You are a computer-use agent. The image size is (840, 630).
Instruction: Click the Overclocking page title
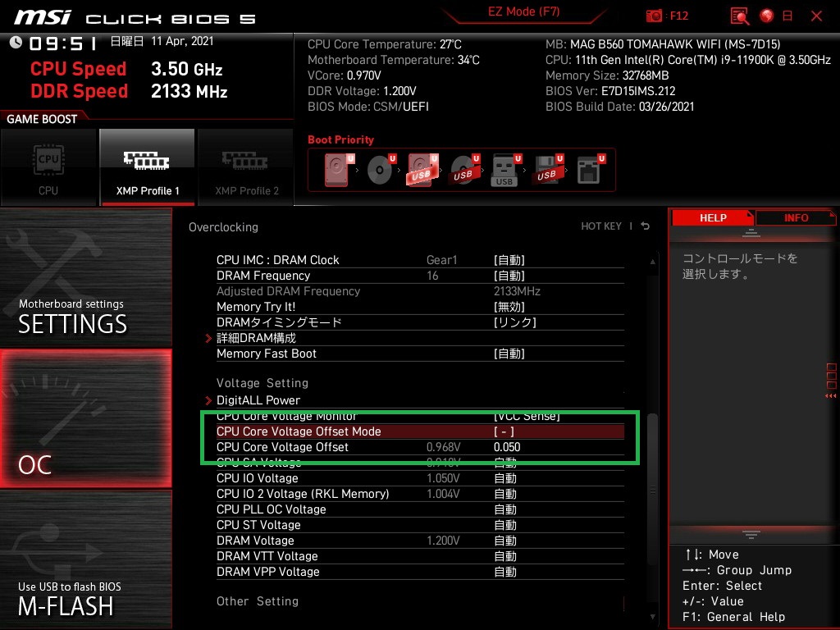[223, 227]
